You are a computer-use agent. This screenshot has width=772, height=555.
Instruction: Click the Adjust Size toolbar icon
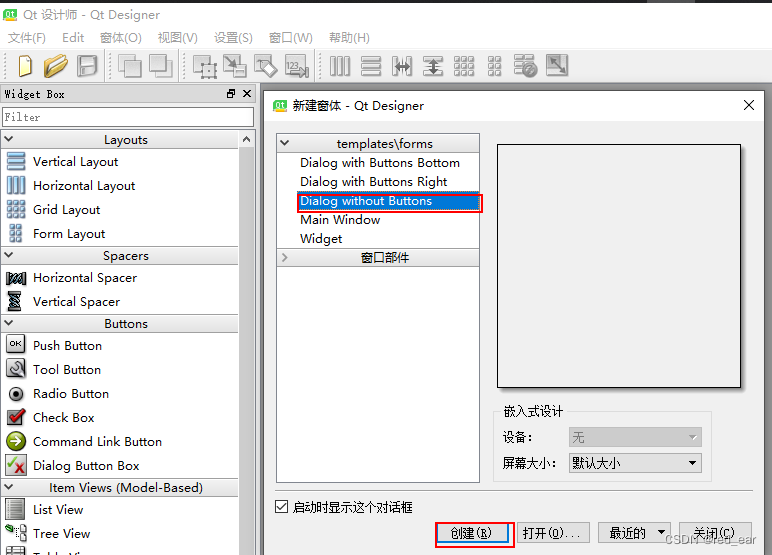click(557, 66)
